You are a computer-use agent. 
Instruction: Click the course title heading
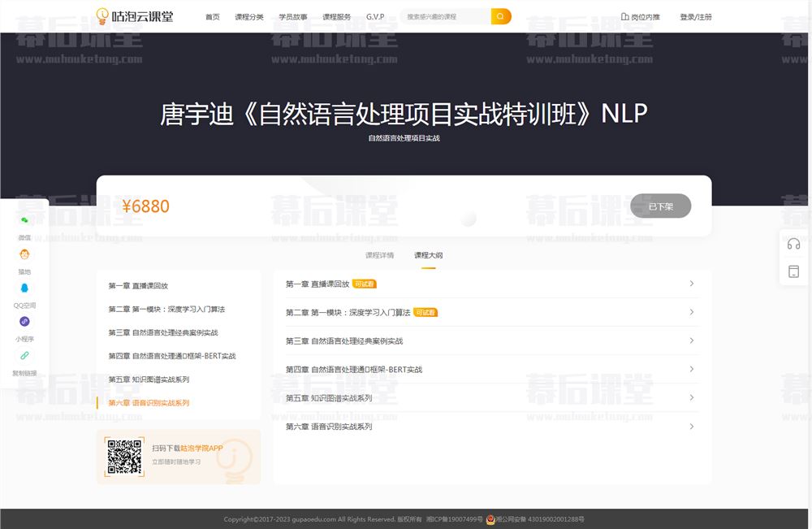click(x=404, y=114)
